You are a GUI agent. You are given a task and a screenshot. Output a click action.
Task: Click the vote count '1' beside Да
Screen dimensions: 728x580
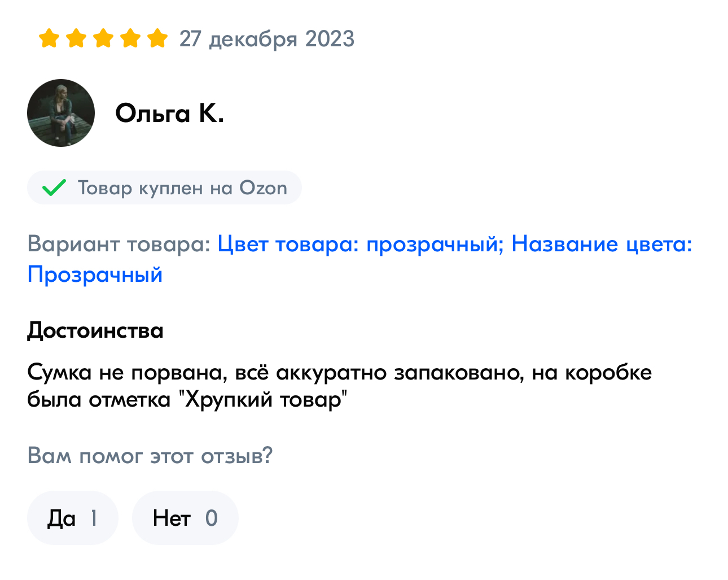point(94,517)
